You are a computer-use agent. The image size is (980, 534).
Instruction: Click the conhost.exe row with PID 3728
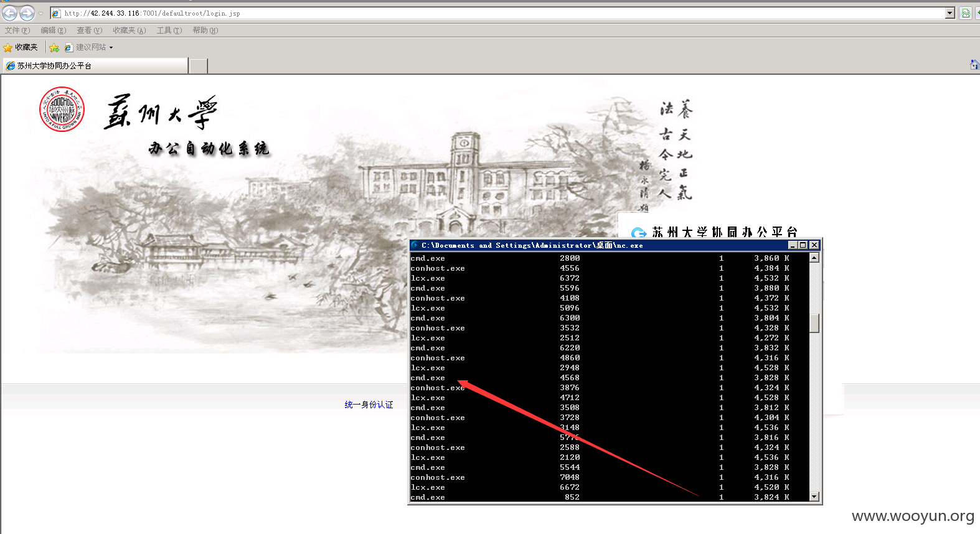point(600,418)
